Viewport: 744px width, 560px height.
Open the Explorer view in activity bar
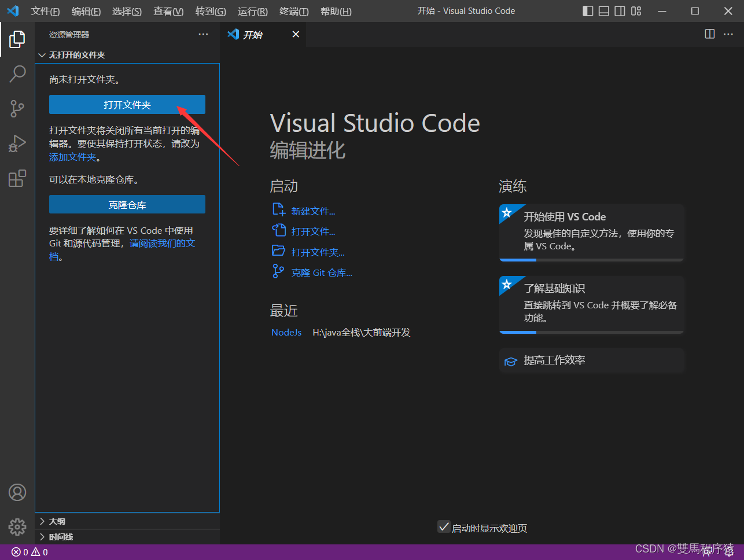point(17,39)
